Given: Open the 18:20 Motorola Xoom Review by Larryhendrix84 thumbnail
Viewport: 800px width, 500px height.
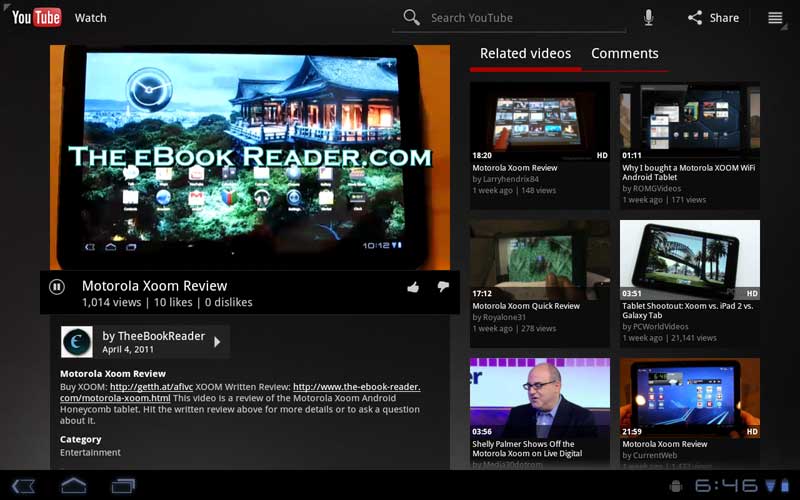Looking at the screenshot, I should point(540,121).
